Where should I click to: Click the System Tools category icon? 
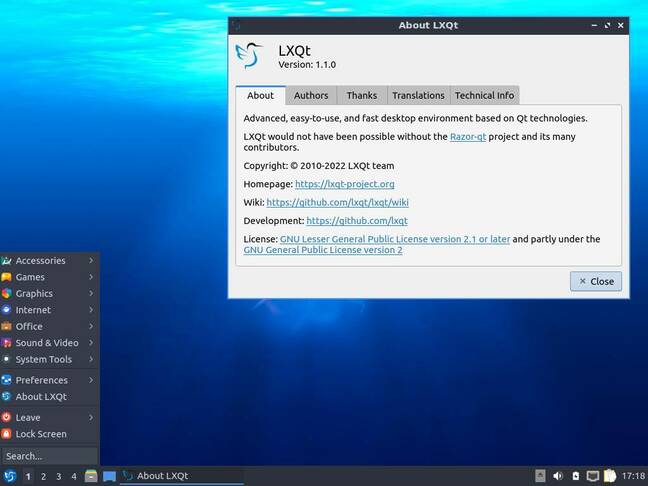6,359
